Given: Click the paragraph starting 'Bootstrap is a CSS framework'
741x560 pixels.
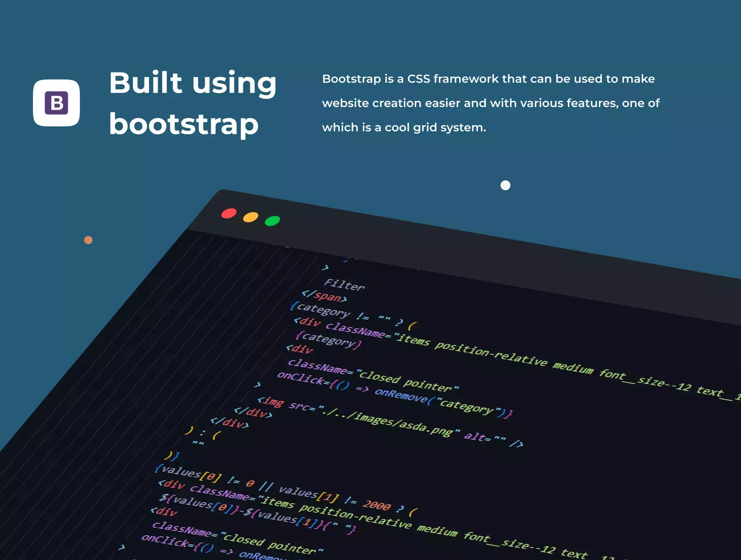Looking at the screenshot, I should click(491, 103).
